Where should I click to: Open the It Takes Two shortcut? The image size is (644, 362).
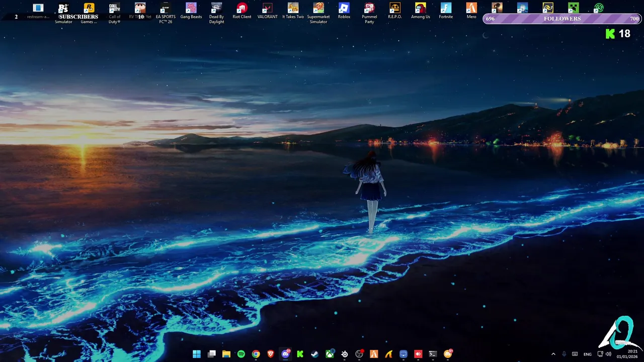(x=293, y=11)
